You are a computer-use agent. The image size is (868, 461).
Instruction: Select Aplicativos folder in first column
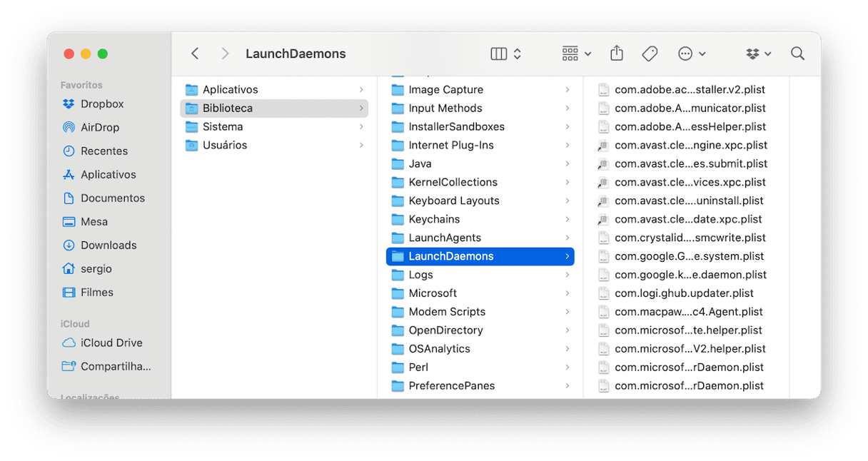click(x=274, y=89)
